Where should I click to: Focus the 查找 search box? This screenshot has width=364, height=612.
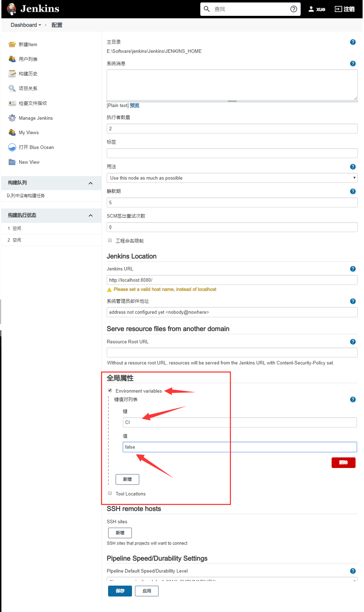251,9
